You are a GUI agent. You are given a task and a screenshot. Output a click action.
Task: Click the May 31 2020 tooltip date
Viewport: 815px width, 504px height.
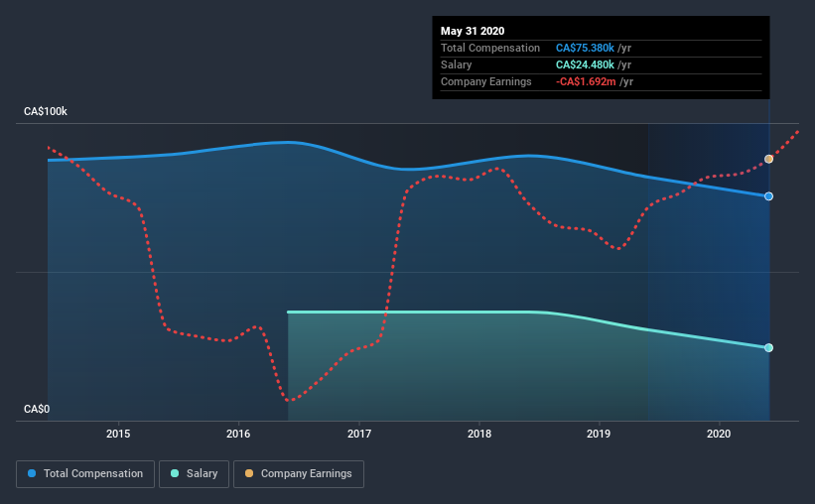click(x=473, y=31)
